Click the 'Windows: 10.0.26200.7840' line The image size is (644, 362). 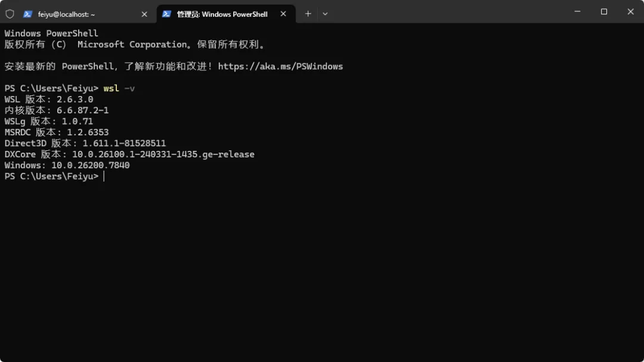[x=67, y=166]
